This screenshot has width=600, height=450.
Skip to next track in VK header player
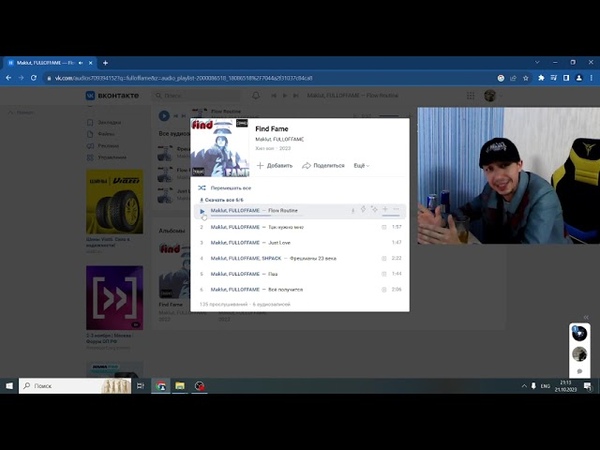coord(295,95)
